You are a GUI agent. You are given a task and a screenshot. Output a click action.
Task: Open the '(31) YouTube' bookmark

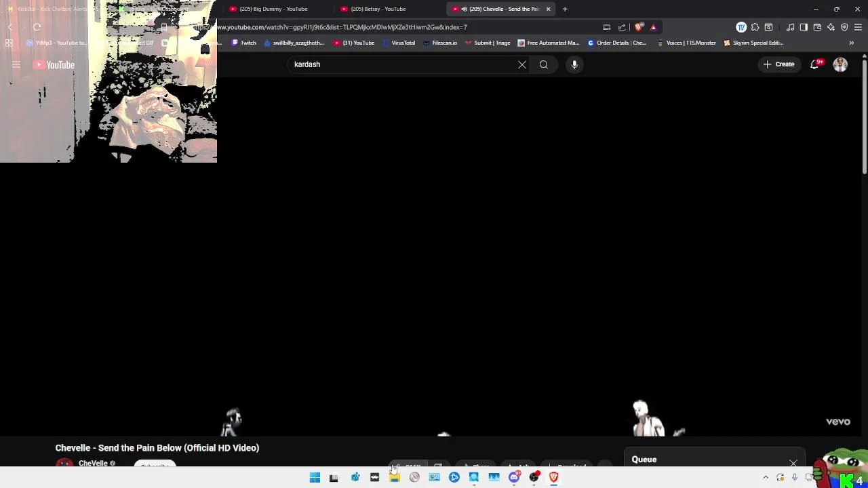[354, 43]
